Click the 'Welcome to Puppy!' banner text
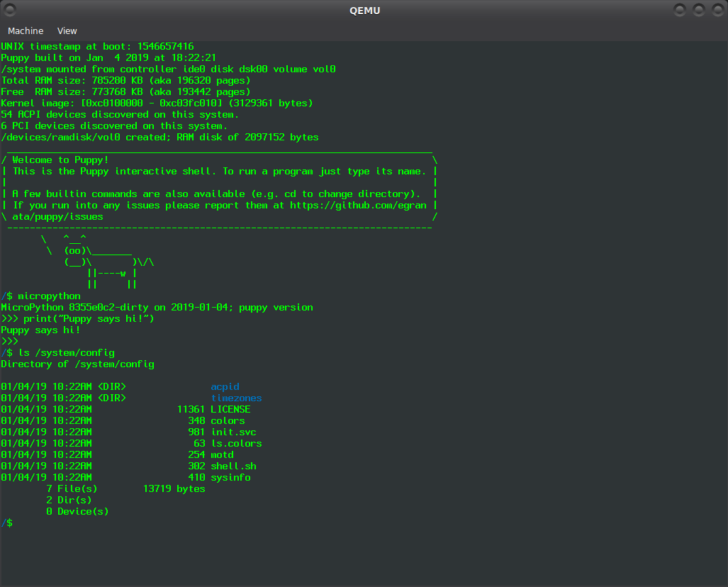 coord(60,160)
